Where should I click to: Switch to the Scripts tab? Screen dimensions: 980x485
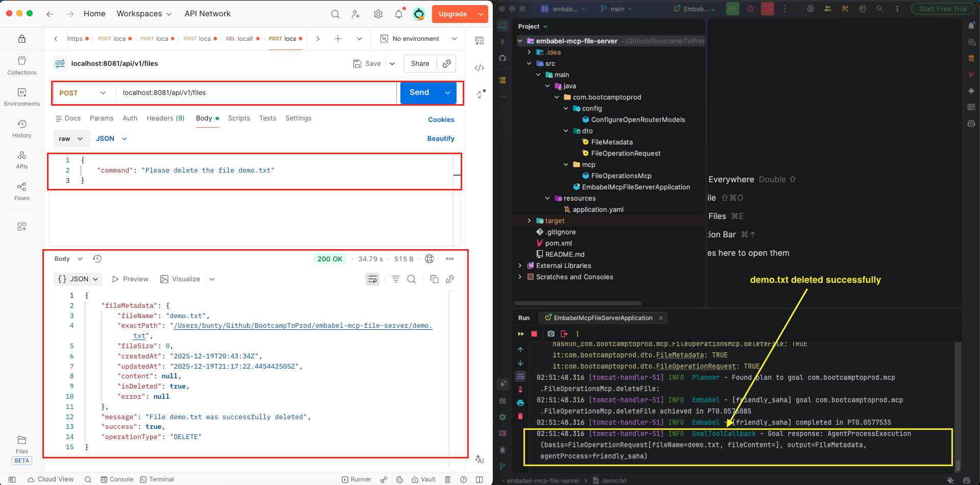pyautogui.click(x=238, y=118)
